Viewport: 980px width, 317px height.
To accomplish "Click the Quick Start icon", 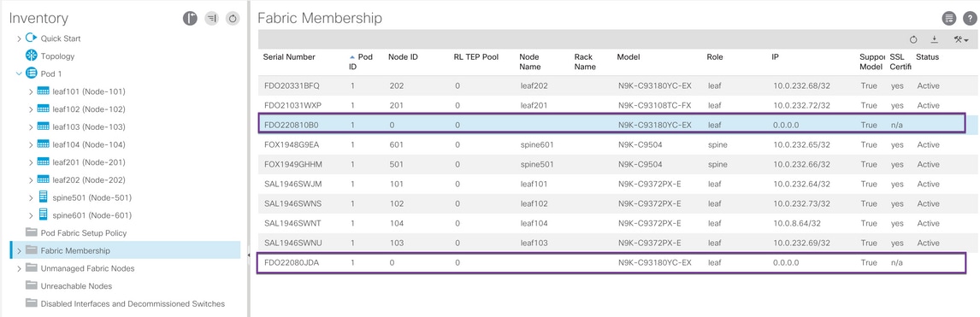I will [32, 38].
